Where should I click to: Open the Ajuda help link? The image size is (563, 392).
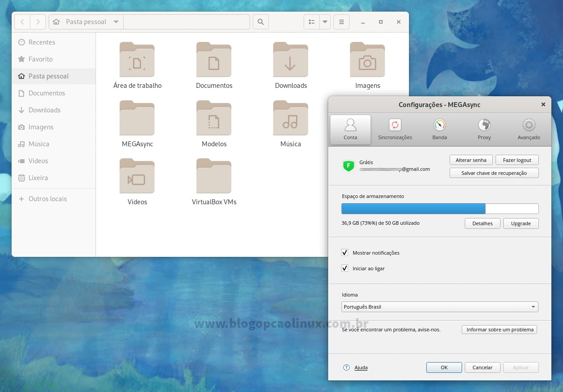click(x=361, y=367)
